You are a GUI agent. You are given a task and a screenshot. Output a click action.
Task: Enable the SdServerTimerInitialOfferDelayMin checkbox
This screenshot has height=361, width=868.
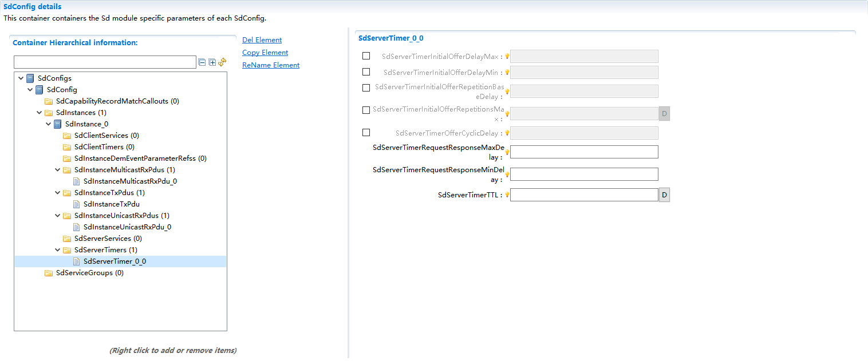pyautogui.click(x=366, y=72)
